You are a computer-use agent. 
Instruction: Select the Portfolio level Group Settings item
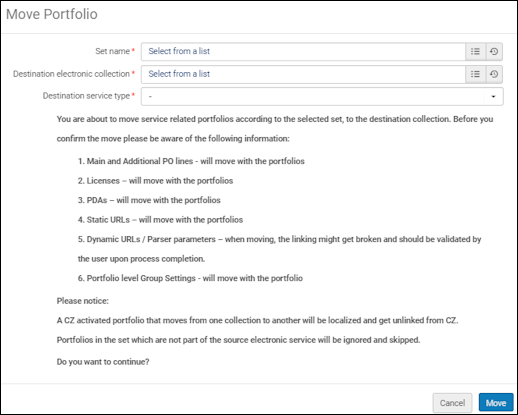[x=190, y=278]
